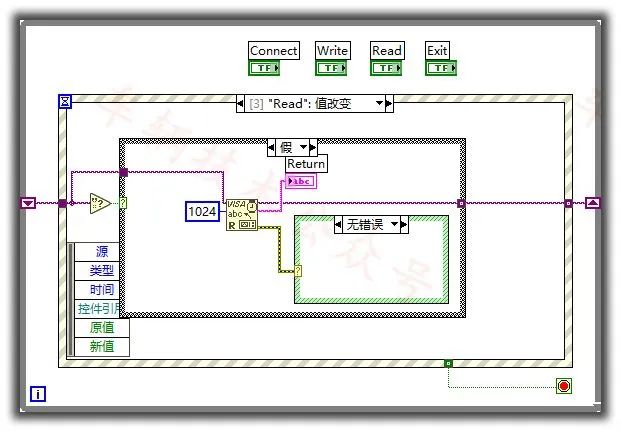Click the error case selector question terminal

(x=298, y=271)
